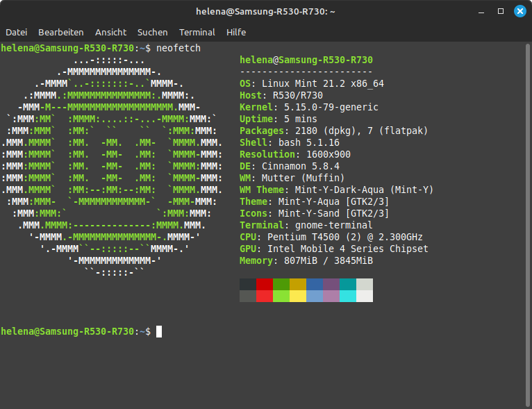This screenshot has height=409, width=532.
Task: Click the GPU line 'Intel Mobile 4 Series Chipset'
Action: [334, 249]
